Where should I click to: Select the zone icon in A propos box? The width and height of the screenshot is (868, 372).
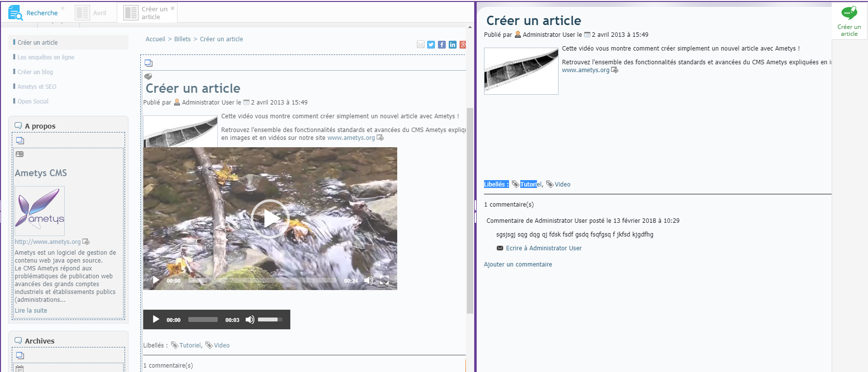(20, 141)
